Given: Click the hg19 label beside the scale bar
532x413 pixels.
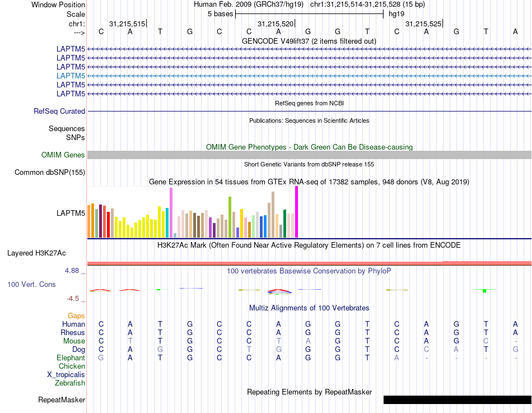Looking at the screenshot, I should tap(396, 14).
